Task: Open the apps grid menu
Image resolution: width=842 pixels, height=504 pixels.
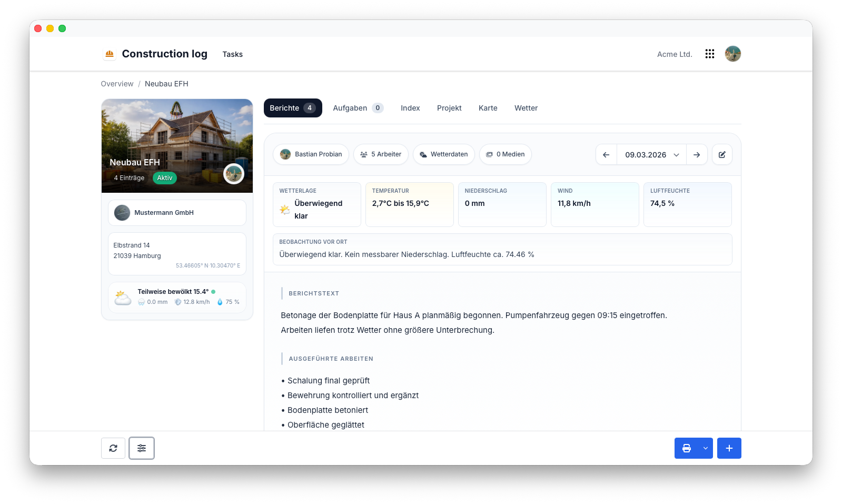Action: (710, 54)
